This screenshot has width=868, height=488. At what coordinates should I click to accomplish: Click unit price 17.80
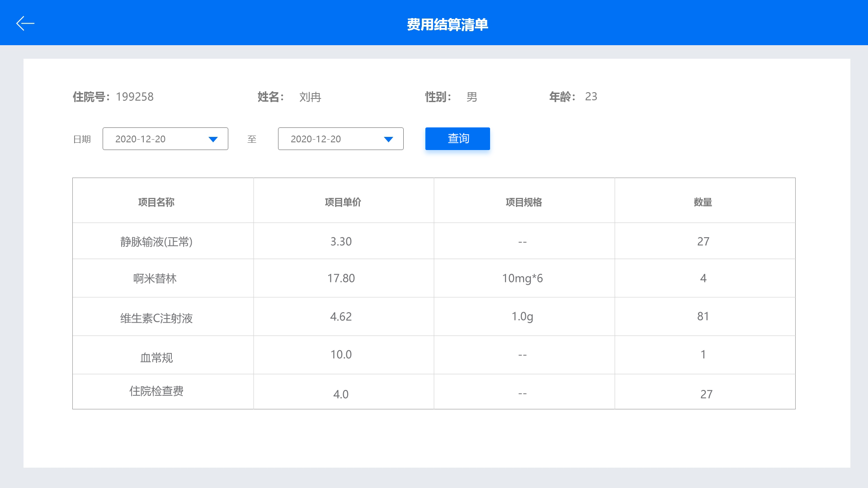[341, 278]
